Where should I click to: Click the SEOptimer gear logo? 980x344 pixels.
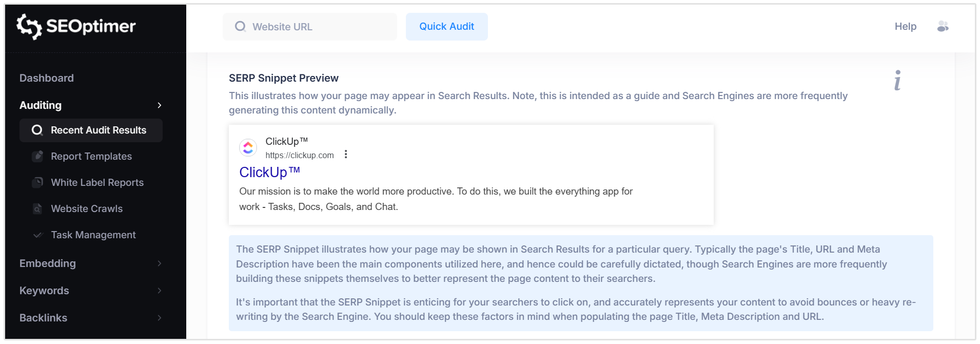point(30,27)
